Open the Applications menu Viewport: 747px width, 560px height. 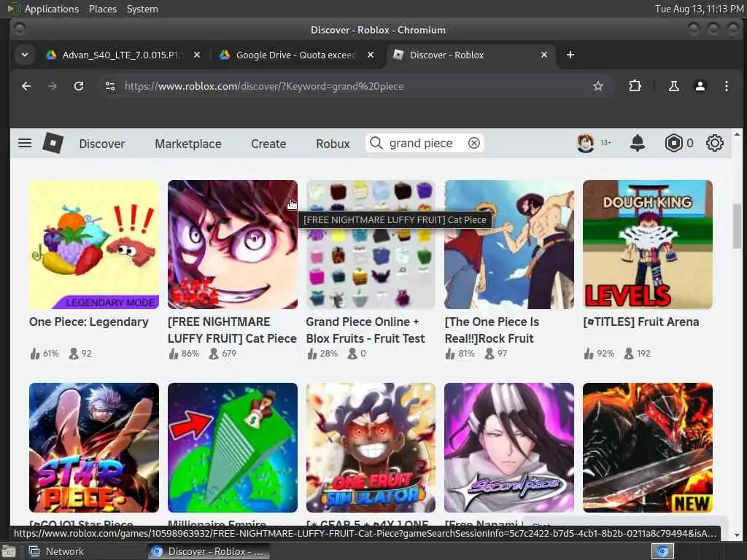pos(52,9)
